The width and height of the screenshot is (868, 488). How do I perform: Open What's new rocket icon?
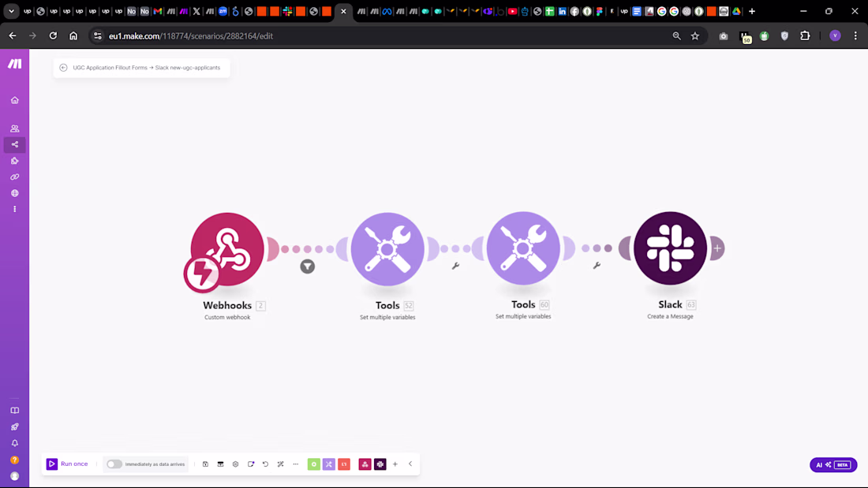click(15, 427)
